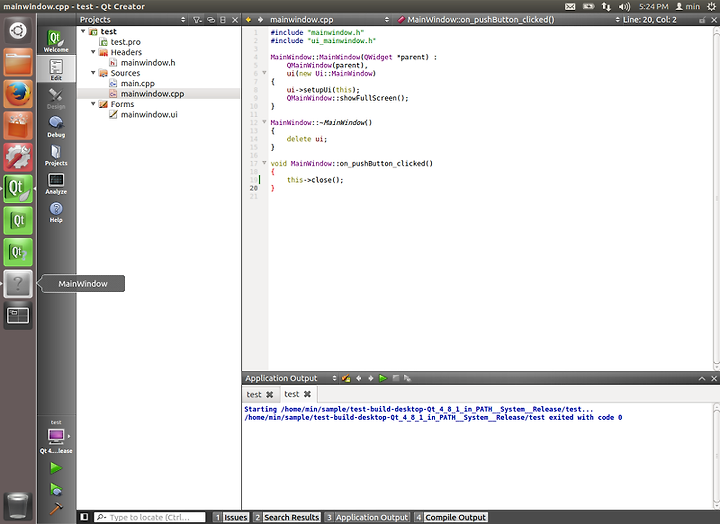Open the Trash from launcher

(x=18, y=506)
